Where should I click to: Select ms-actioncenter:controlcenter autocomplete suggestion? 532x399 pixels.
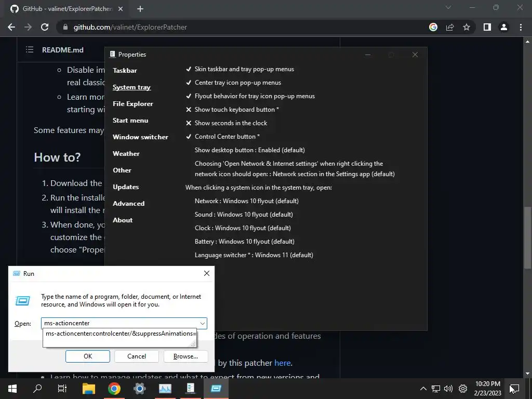(120, 334)
